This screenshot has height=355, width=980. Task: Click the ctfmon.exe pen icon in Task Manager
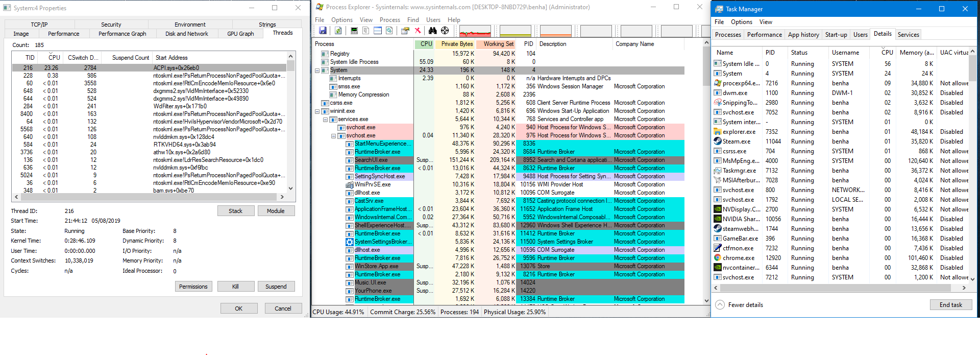[x=718, y=248]
